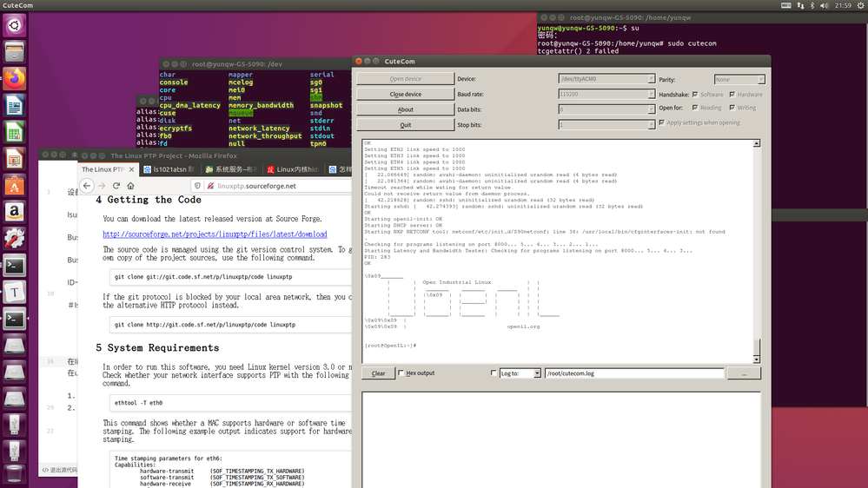Viewport: 868px width, 488px height.
Task: Click the output scrollbar thumb
Action: 756,347
